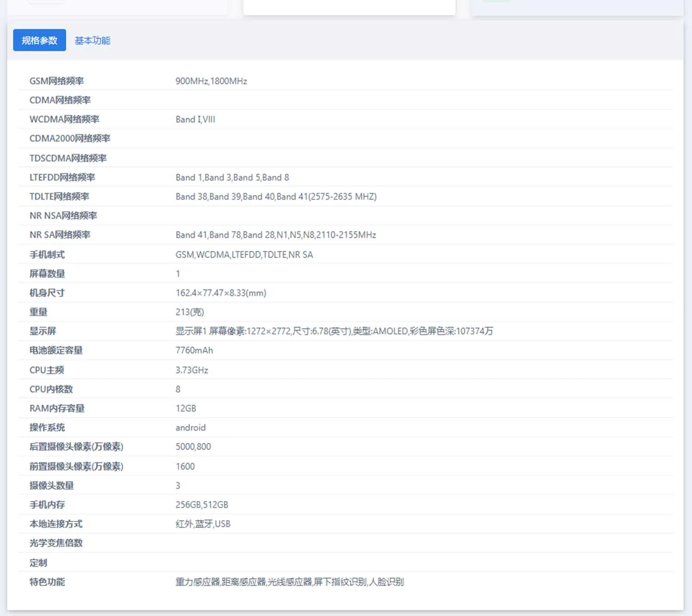Click the 特色功能 sensor list text

tap(289, 582)
